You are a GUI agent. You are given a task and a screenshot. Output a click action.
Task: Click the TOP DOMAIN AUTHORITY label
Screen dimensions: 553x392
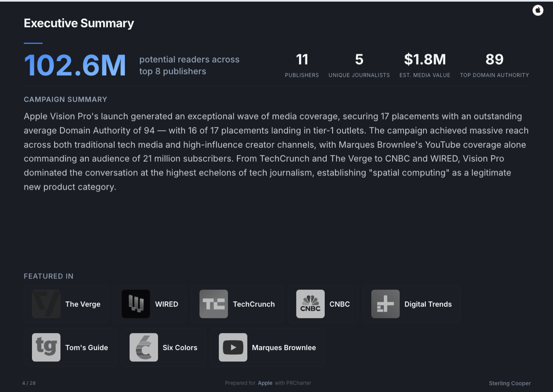click(494, 75)
